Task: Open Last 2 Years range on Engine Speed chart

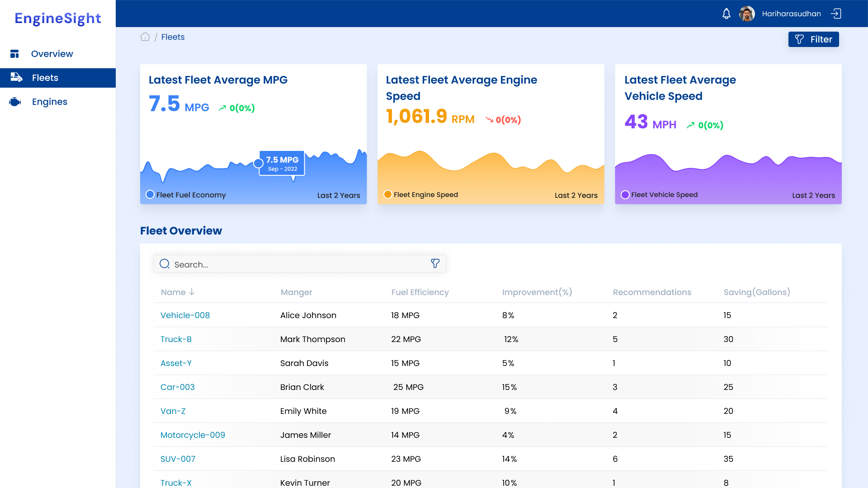Action: click(x=576, y=196)
